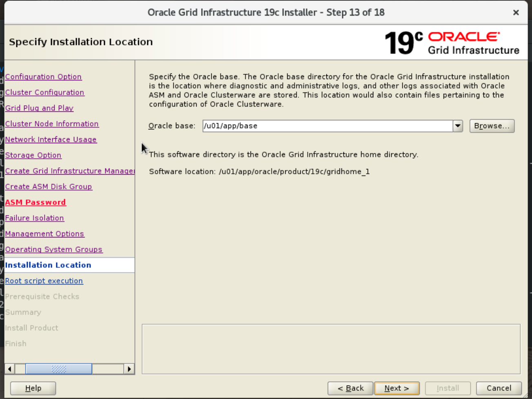Open the Help button
Screen dimensions: 532x399
33,388
